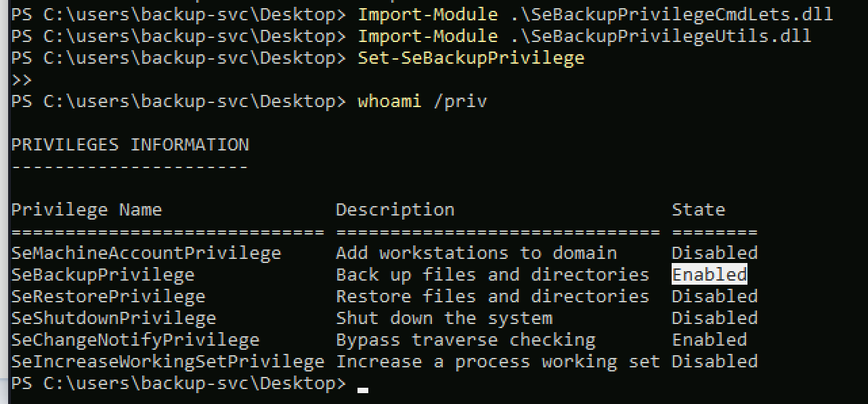Click 'Bypass traverse checking' description
The height and width of the screenshot is (404, 868).
pos(466,340)
